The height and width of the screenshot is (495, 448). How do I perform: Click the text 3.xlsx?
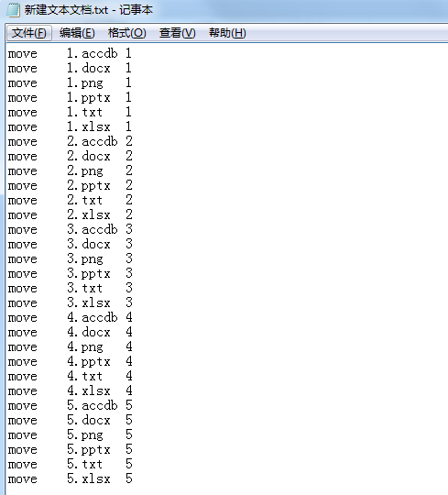(x=89, y=303)
